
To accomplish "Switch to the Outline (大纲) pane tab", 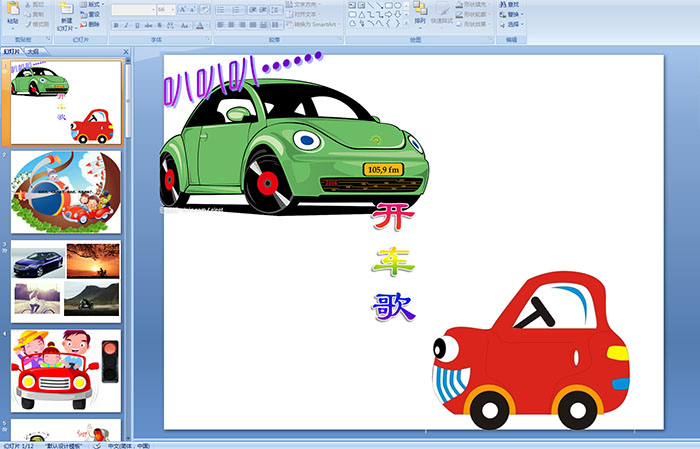I will [33, 52].
